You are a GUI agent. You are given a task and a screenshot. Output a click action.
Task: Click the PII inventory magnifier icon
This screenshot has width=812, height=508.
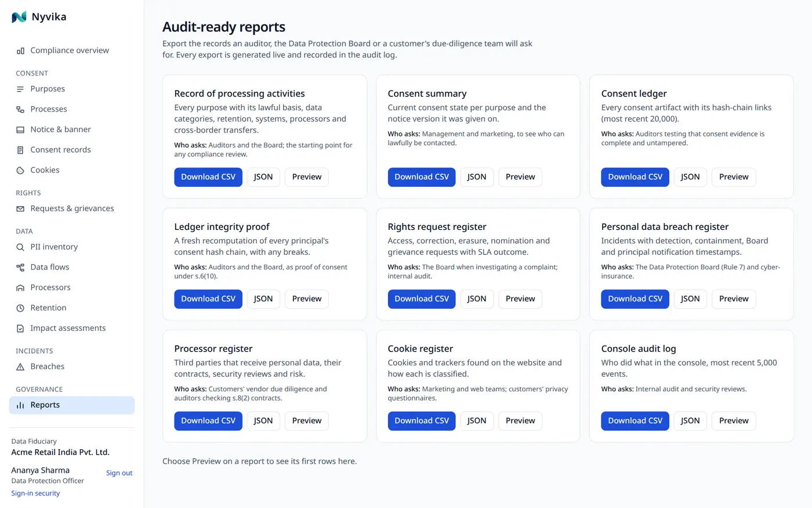[x=20, y=247]
